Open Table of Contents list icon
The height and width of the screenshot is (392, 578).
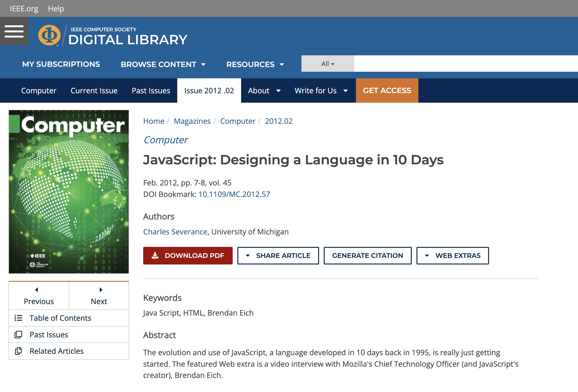[18, 318]
